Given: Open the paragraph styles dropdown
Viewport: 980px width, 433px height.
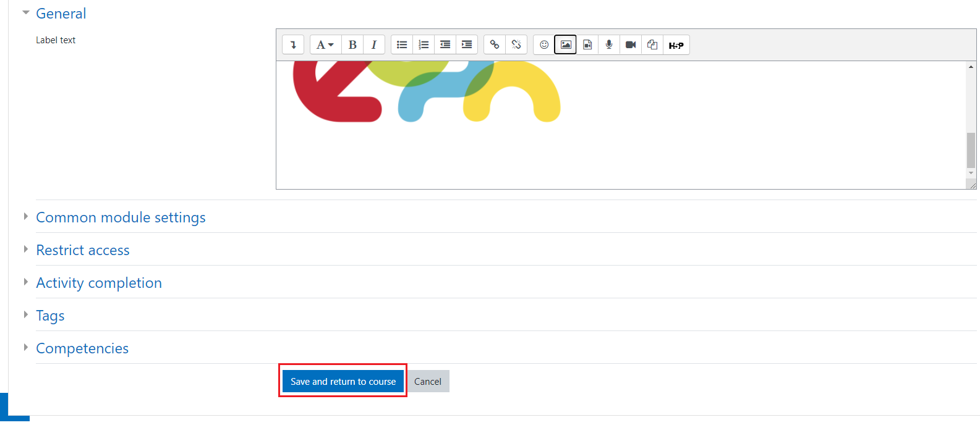Looking at the screenshot, I should point(325,44).
